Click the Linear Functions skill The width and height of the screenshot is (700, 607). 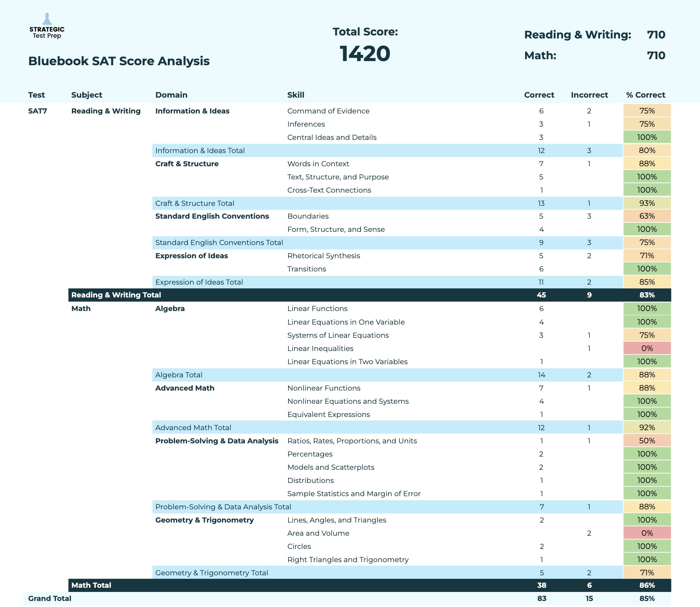(317, 308)
